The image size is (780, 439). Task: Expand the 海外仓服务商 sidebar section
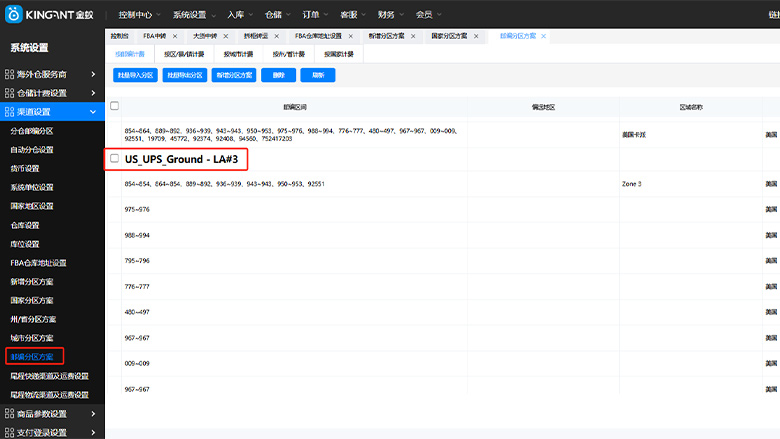point(93,74)
